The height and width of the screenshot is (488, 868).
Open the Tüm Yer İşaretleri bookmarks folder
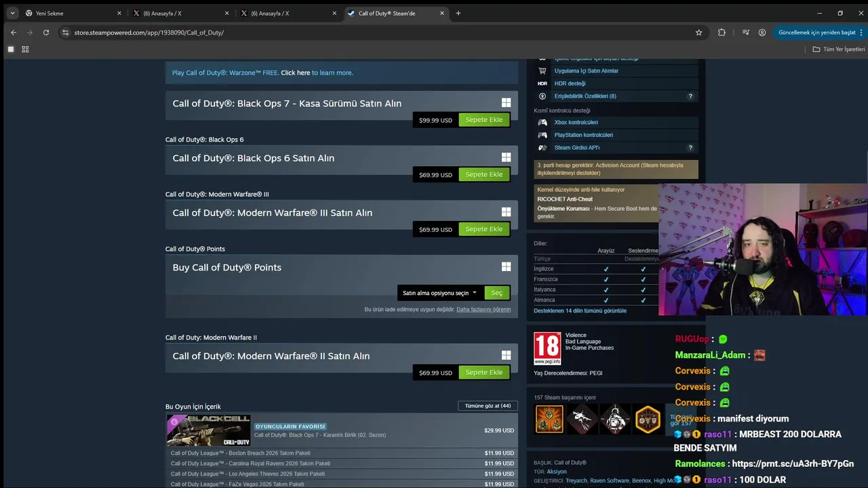[839, 49]
